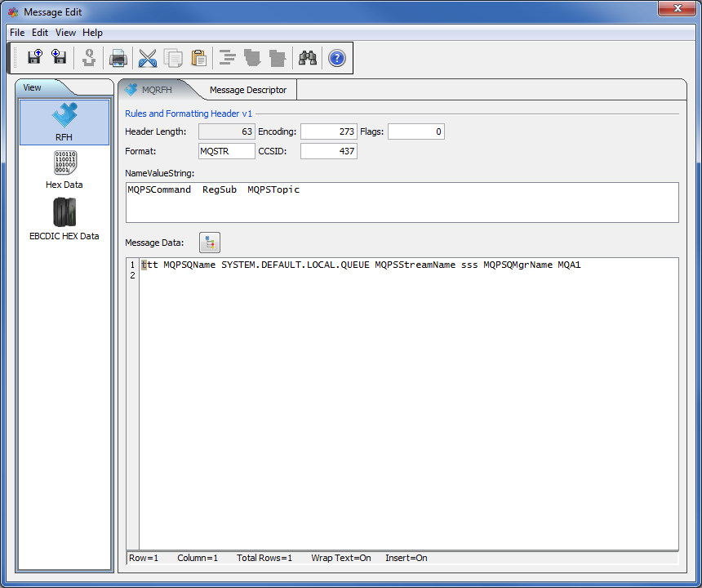Screen dimensions: 702x588
Task: Click the Rules and Formatting Header v1 label
Action: pyautogui.click(x=189, y=114)
